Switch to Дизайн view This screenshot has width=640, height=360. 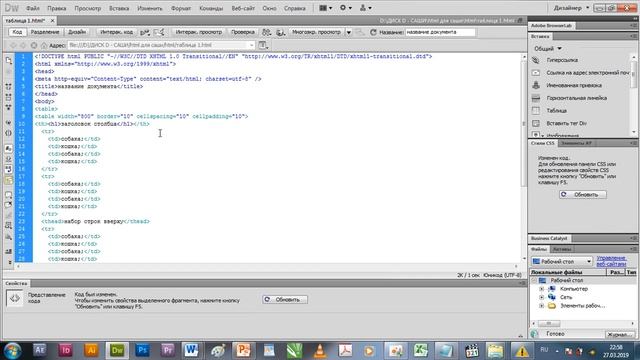click(x=77, y=32)
